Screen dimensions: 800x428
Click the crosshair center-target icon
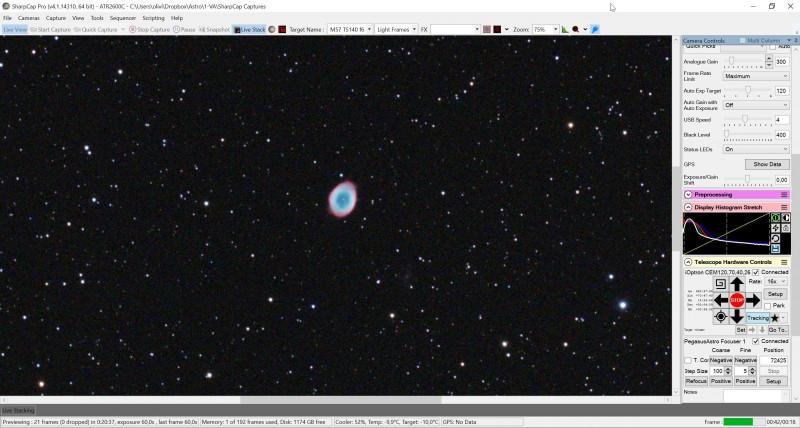point(720,317)
